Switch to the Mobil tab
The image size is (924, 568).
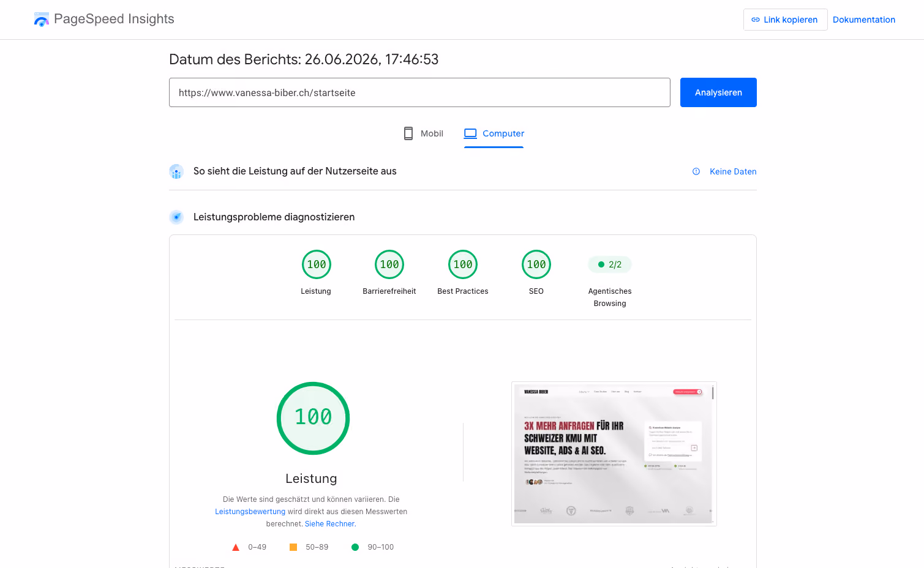[423, 133]
